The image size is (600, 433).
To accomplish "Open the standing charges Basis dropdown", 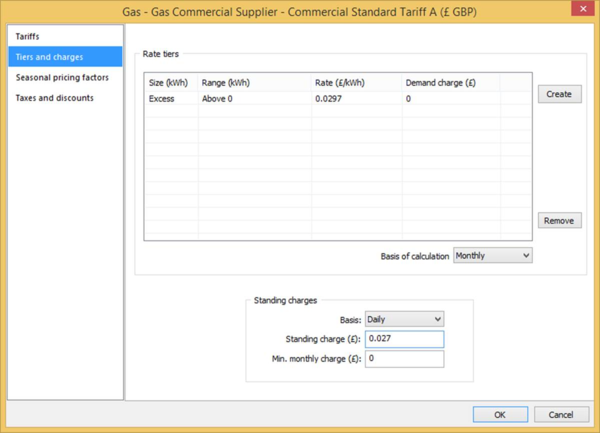I will point(404,319).
